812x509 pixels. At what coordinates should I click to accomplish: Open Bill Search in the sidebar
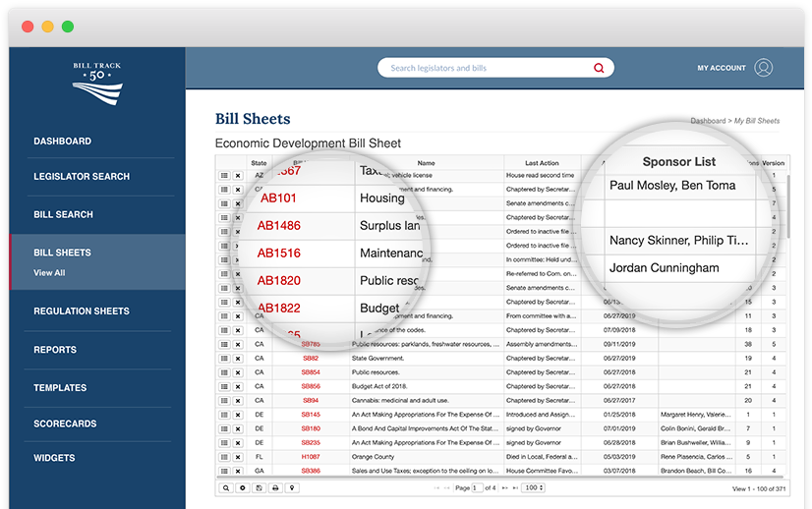[x=64, y=214]
